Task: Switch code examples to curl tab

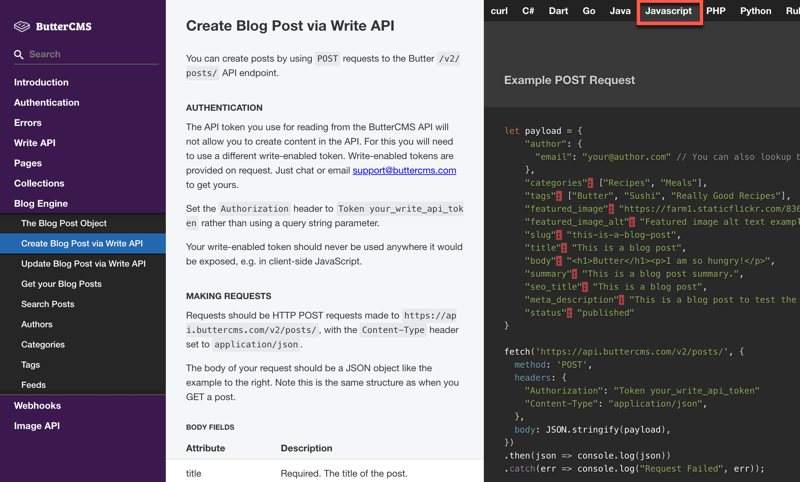Action: click(x=499, y=11)
